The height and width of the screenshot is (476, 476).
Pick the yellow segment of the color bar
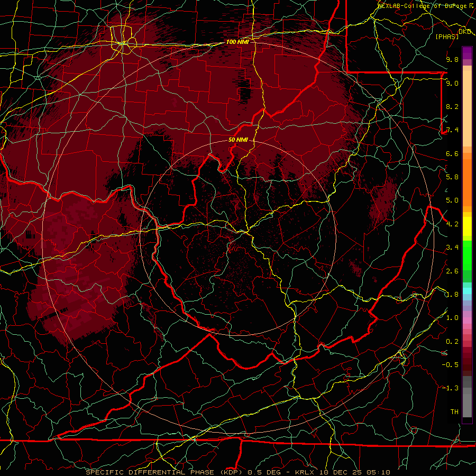point(467,226)
